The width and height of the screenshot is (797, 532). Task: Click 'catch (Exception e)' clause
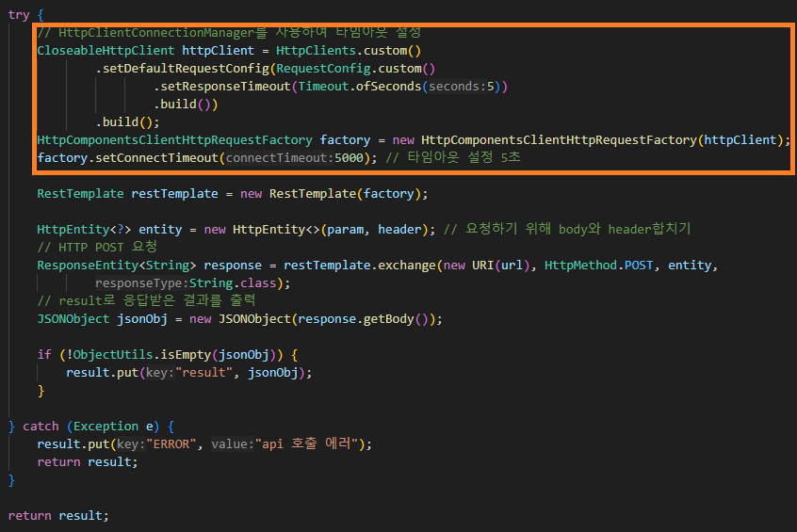(x=91, y=427)
